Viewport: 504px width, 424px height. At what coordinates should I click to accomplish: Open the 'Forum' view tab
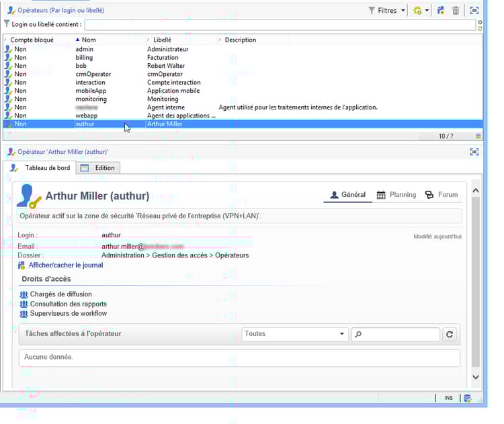tap(442, 195)
